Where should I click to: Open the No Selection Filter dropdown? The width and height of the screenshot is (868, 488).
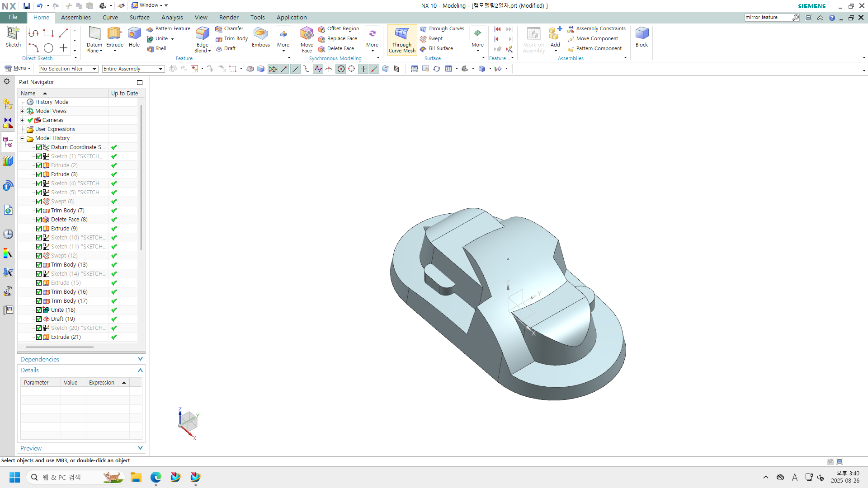68,69
